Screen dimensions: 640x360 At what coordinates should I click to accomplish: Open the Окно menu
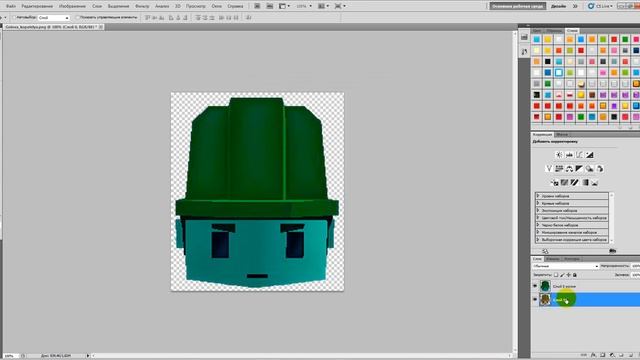(x=217, y=6)
